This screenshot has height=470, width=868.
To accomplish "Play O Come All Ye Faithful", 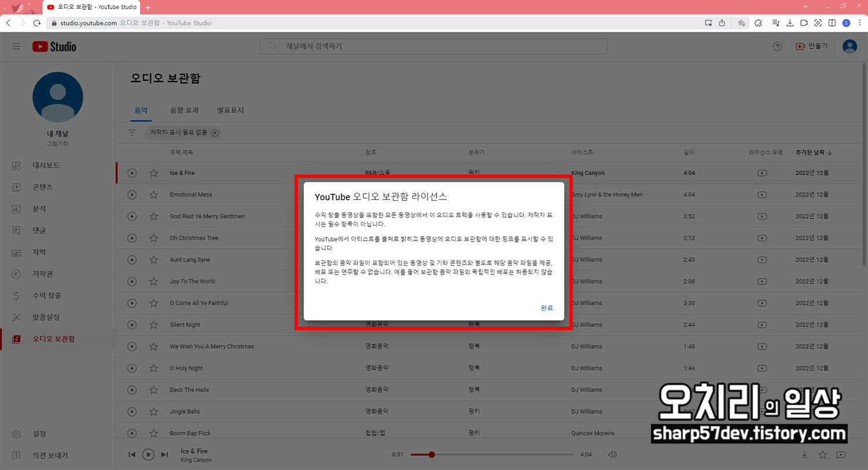I will (132, 303).
